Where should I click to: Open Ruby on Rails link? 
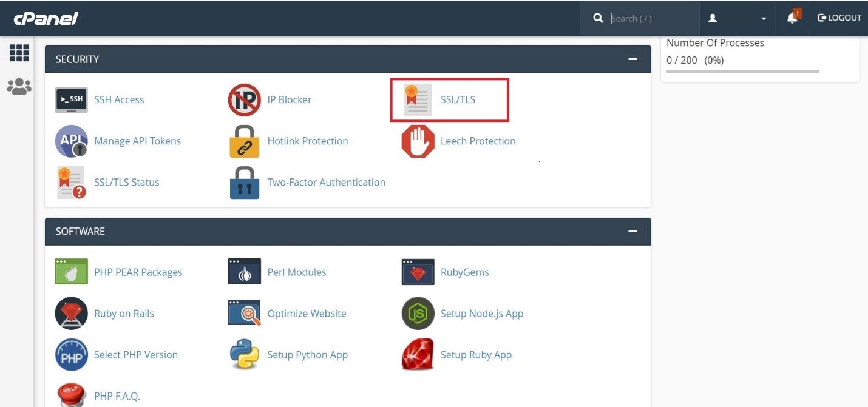point(124,314)
